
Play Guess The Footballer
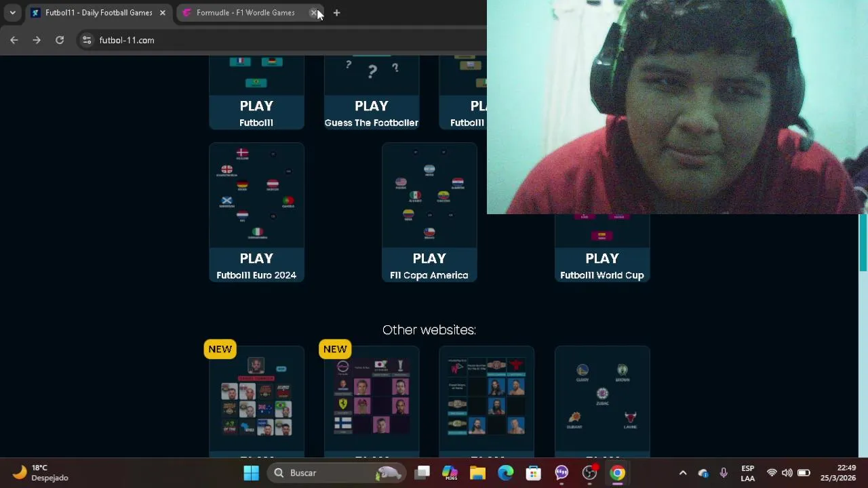(x=372, y=113)
